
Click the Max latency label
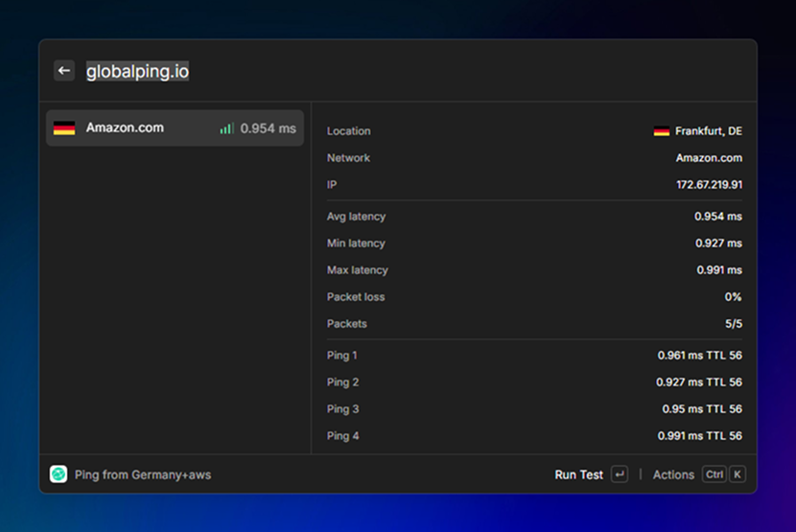coord(358,270)
